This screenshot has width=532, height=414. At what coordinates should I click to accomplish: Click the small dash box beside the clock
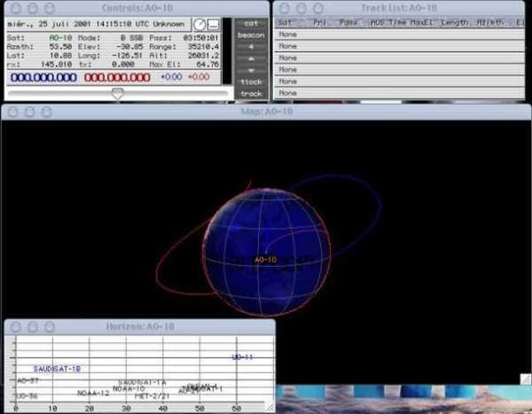[214, 24]
